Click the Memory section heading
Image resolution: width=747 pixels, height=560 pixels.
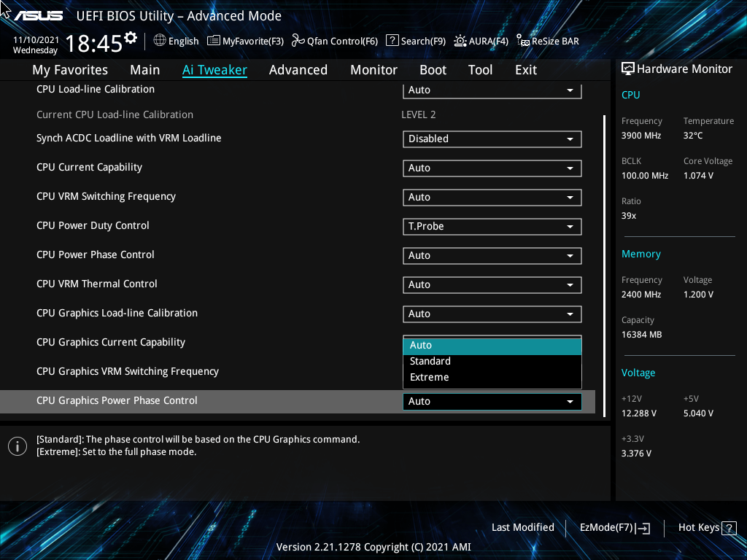pyautogui.click(x=640, y=254)
